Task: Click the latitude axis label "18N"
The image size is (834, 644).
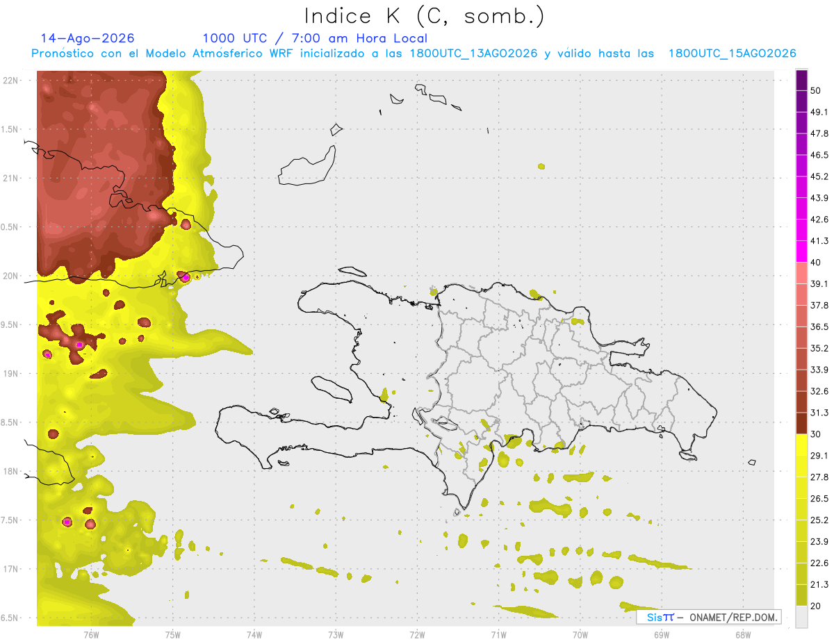Action: click(11, 471)
